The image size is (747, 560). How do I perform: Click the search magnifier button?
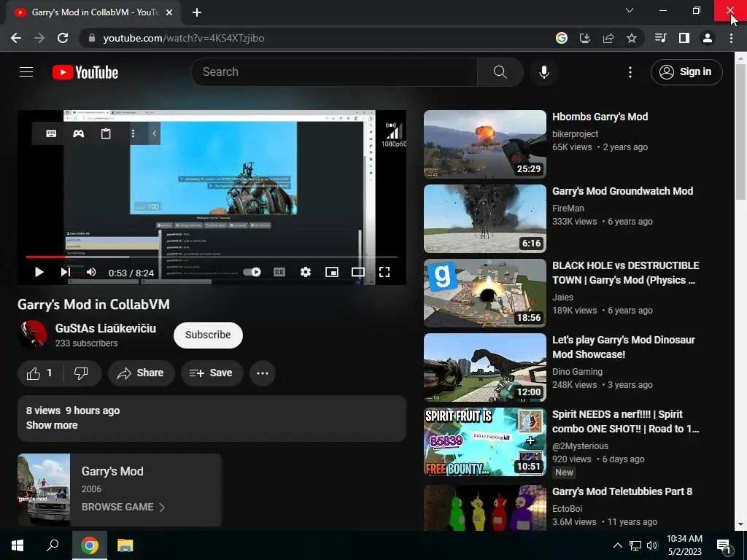[x=500, y=72]
